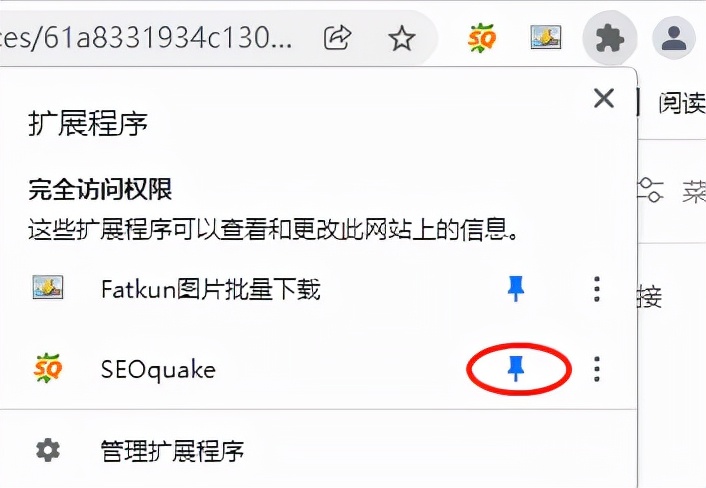Open the three-dot menu for SEOquake
Viewport: 706px width, 488px height.
[597, 369]
